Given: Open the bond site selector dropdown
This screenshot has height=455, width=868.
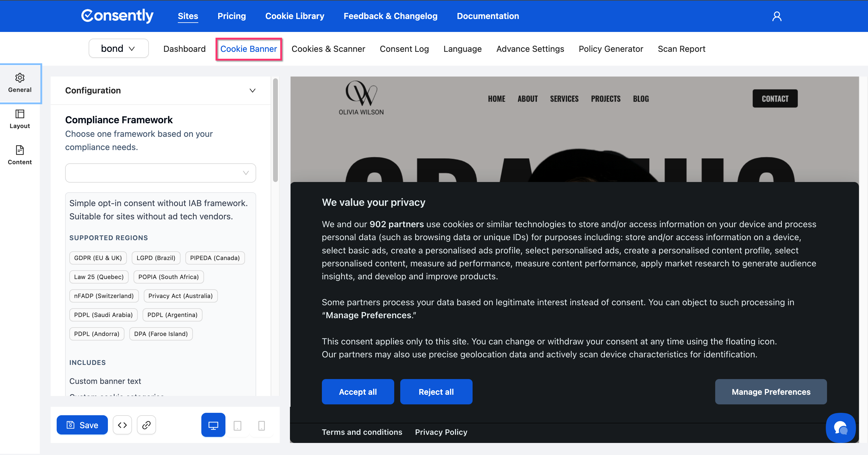Looking at the screenshot, I should tap(118, 49).
